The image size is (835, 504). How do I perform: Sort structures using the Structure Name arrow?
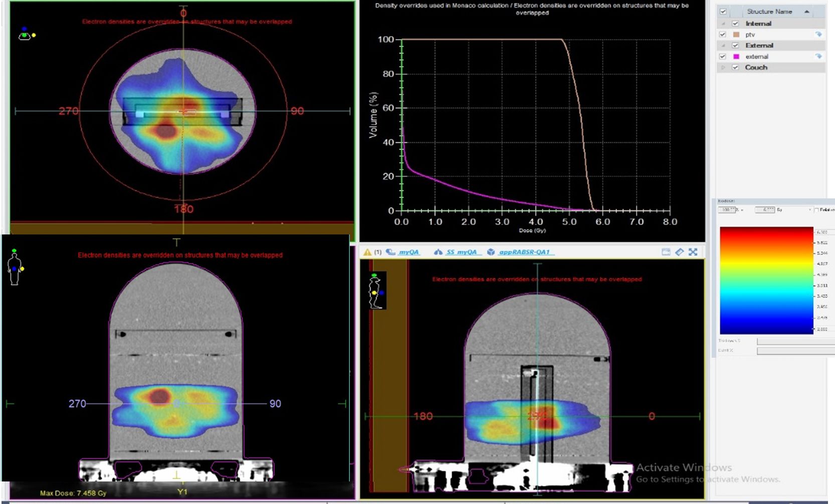pyautogui.click(x=807, y=12)
